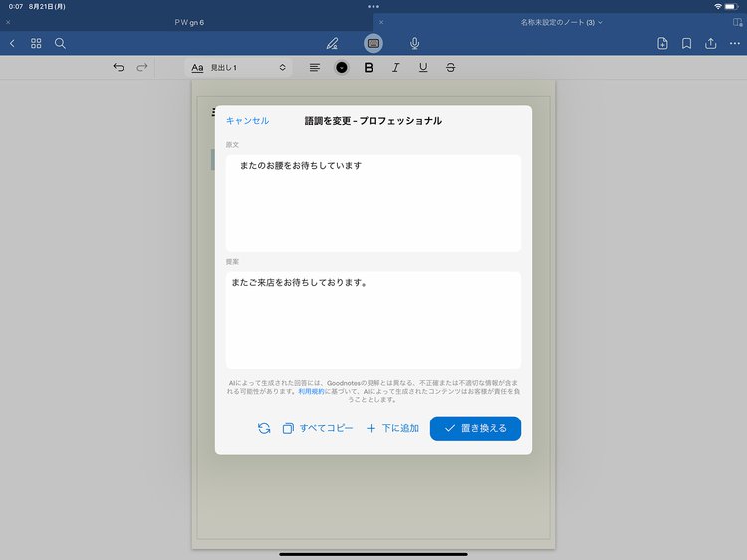Toggle strikethrough formatting
This screenshot has width=747, height=560.
click(450, 67)
